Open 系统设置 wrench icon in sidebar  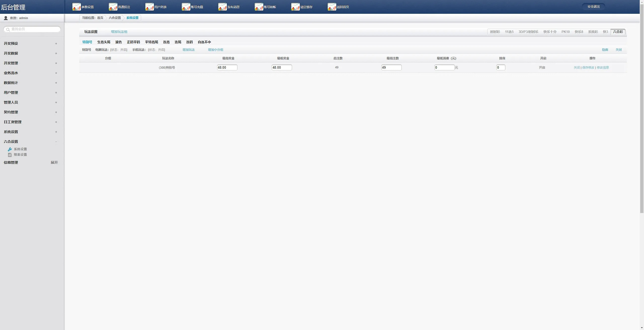10,149
